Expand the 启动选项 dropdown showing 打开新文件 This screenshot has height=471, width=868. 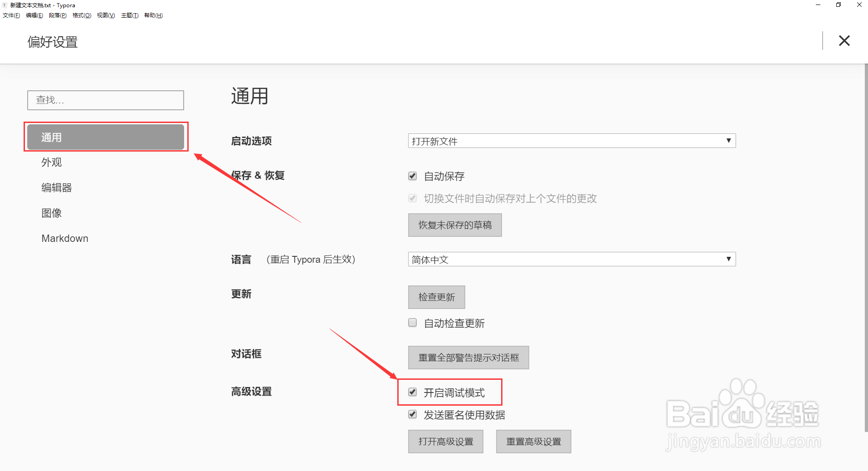tap(572, 141)
